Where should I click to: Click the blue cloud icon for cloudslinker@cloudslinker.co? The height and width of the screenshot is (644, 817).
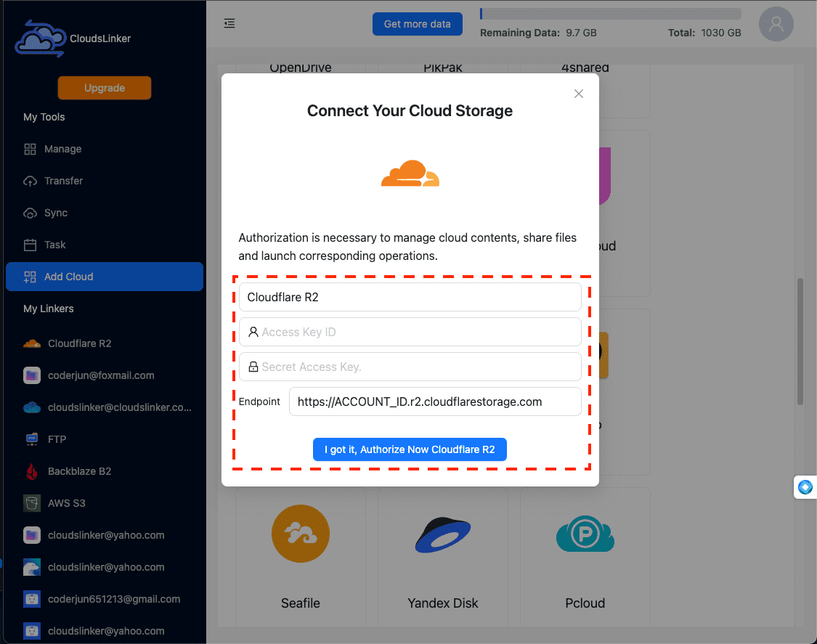[x=32, y=407]
